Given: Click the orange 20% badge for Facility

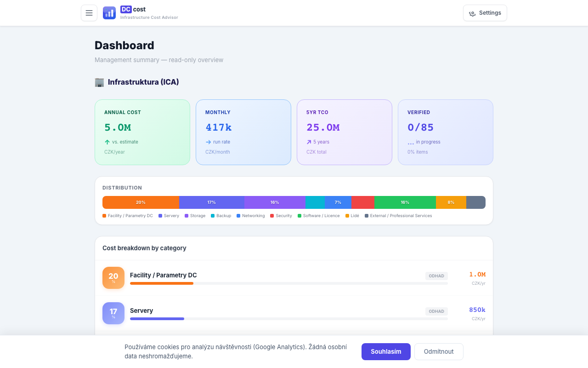Looking at the screenshot, I should (113, 278).
